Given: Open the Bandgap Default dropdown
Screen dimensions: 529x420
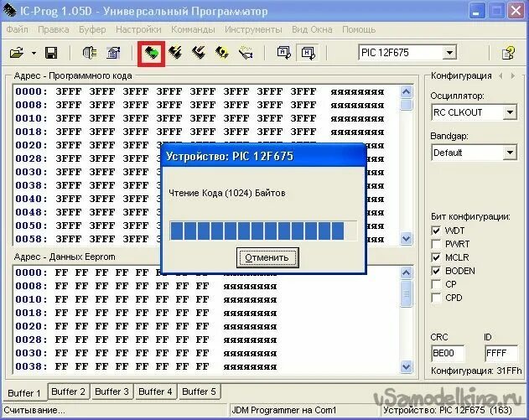Looking at the screenshot, I should [510, 153].
